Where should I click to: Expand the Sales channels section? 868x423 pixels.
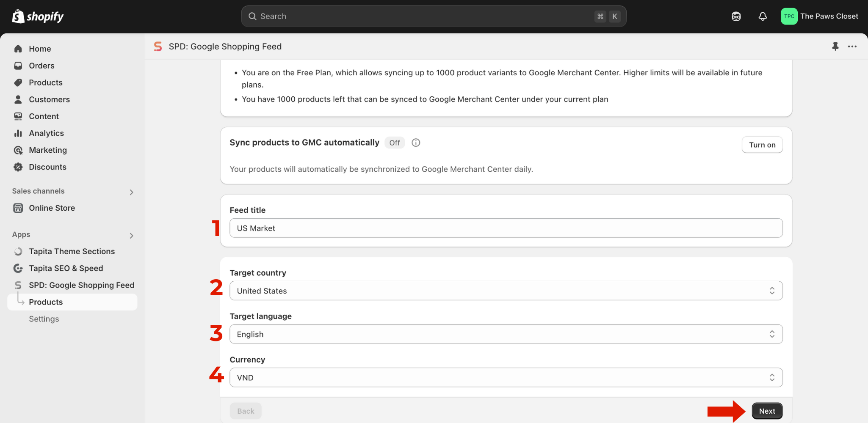pyautogui.click(x=131, y=192)
